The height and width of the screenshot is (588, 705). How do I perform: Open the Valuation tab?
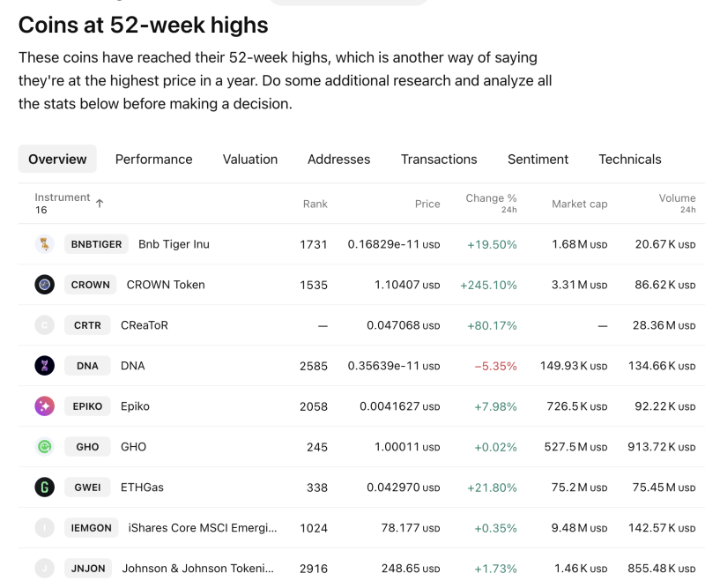coord(249,159)
